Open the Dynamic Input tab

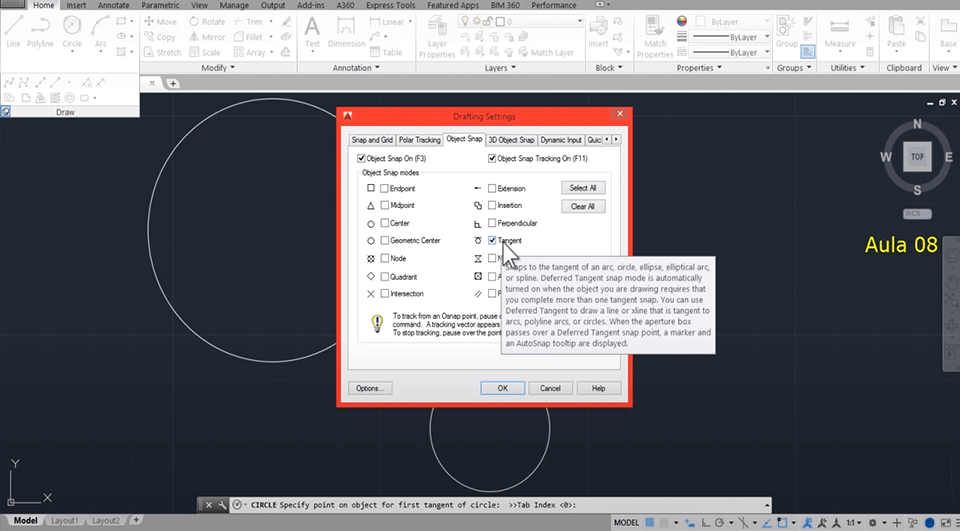[x=561, y=140]
